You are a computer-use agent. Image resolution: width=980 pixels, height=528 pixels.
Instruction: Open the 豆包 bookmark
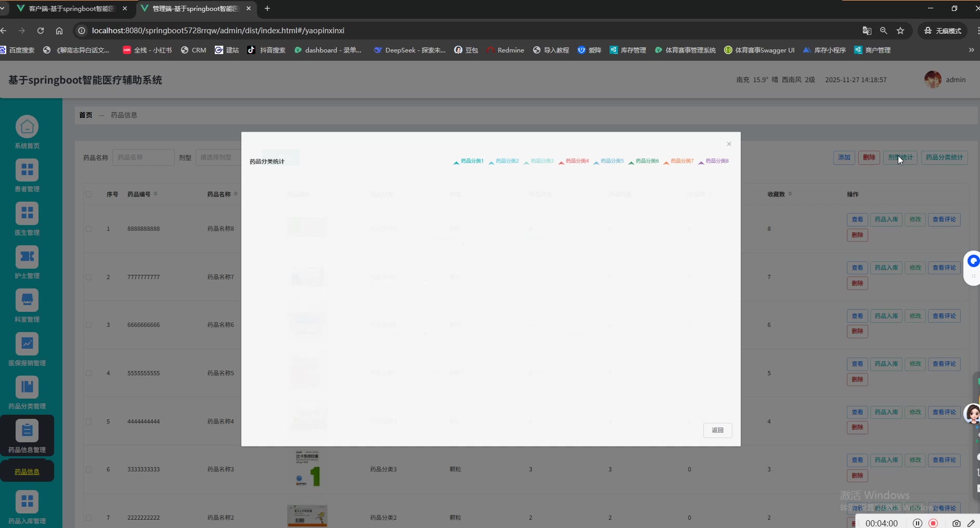(x=466, y=50)
